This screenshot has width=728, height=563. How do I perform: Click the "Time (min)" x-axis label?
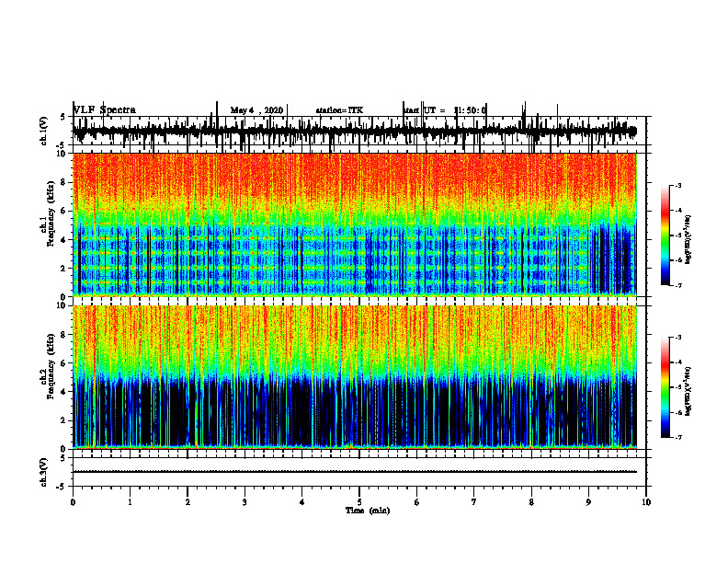368,511
